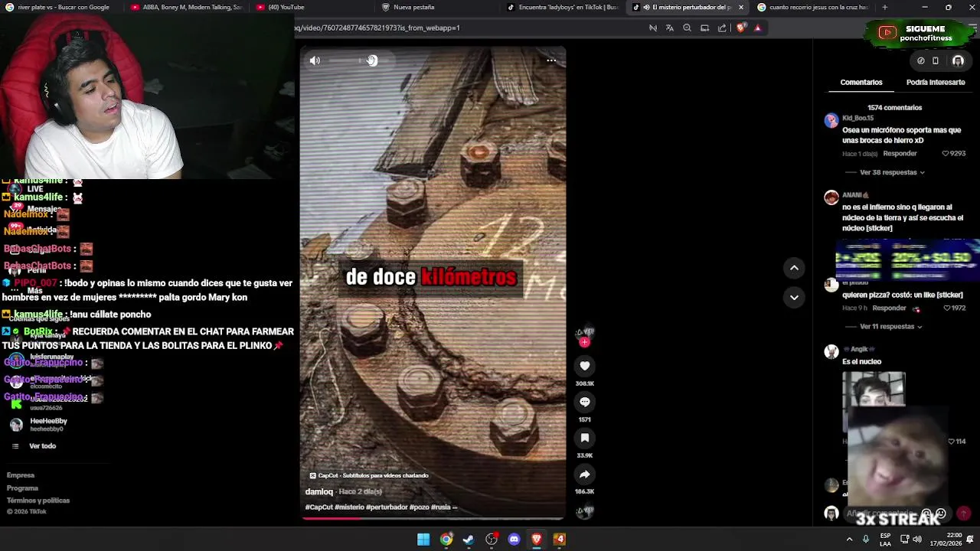Open Steam from the taskbar
Viewport: 980px width, 551px height.
coord(469,540)
